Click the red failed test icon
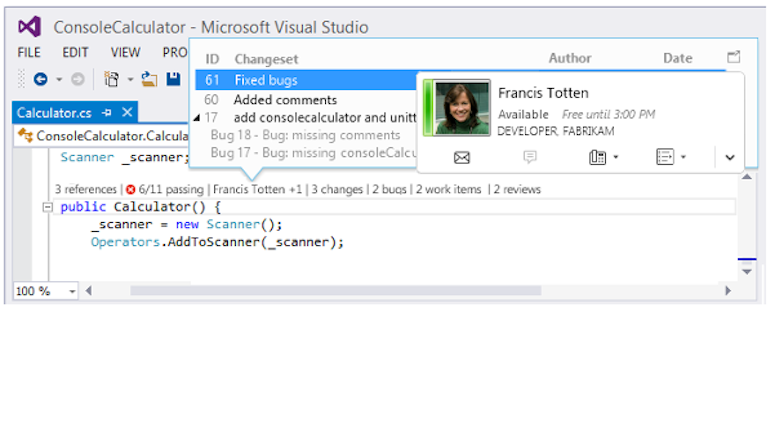The height and width of the screenshot is (432, 767). click(x=131, y=189)
